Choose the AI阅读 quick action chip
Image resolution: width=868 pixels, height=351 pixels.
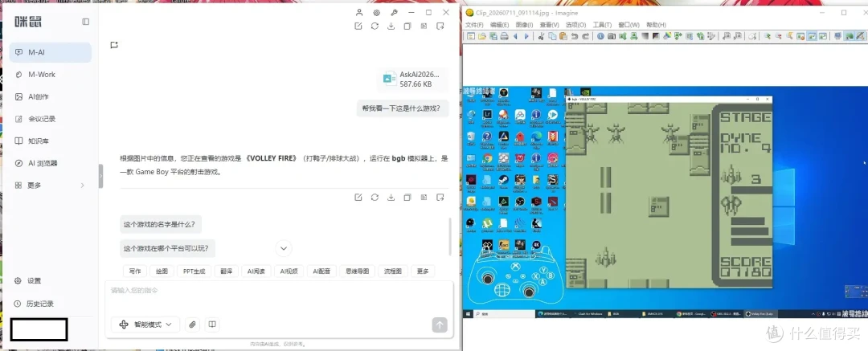tap(256, 271)
